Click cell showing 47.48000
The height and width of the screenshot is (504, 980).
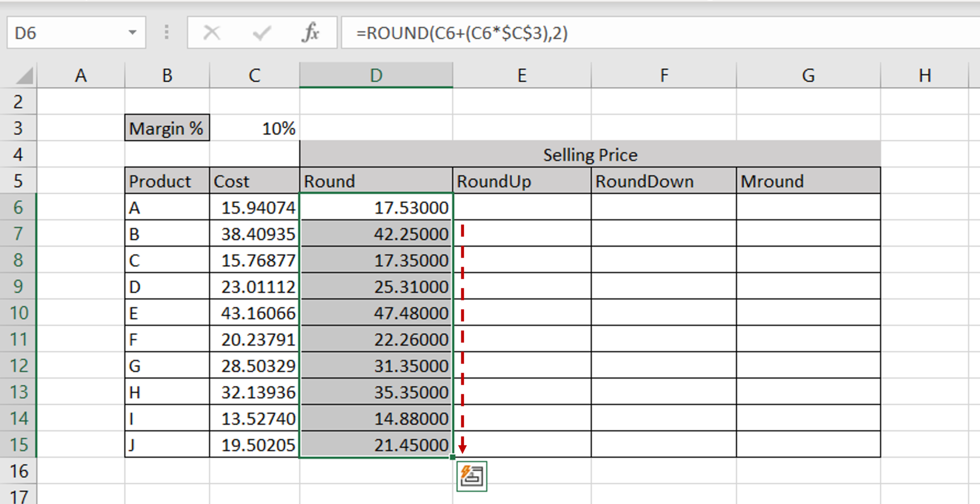376,313
